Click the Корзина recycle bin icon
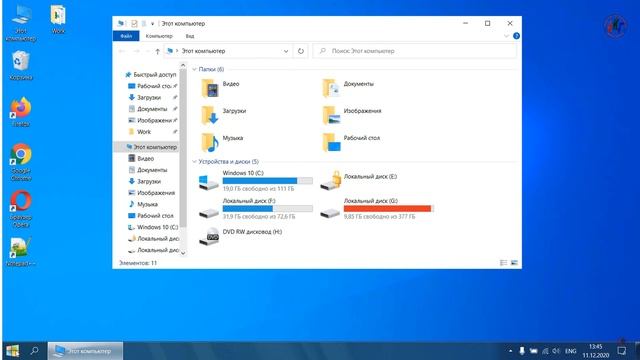The width and height of the screenshot is (640, 360). (x=21, y=65)
